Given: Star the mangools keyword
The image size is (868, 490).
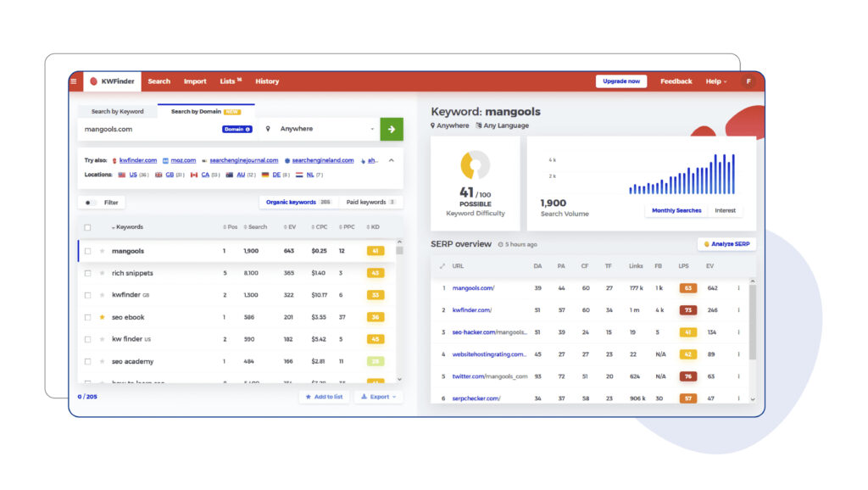Looking at the screenshot, I should click(x=102, y=251).
